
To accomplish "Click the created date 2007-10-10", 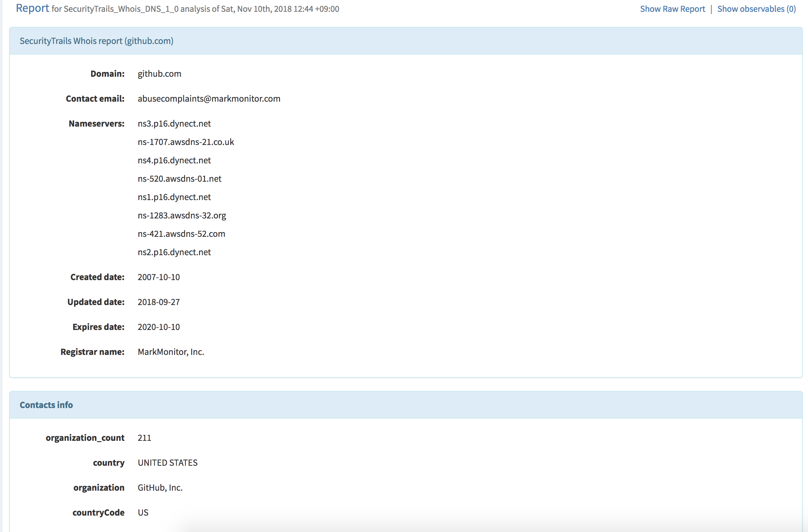I will 158,277.
